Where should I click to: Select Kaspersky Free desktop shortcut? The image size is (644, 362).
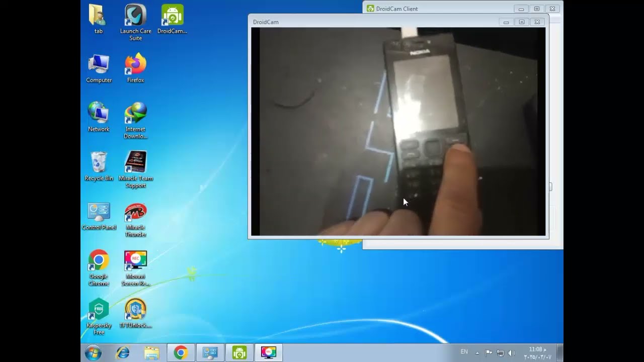(x=99, y=317)
